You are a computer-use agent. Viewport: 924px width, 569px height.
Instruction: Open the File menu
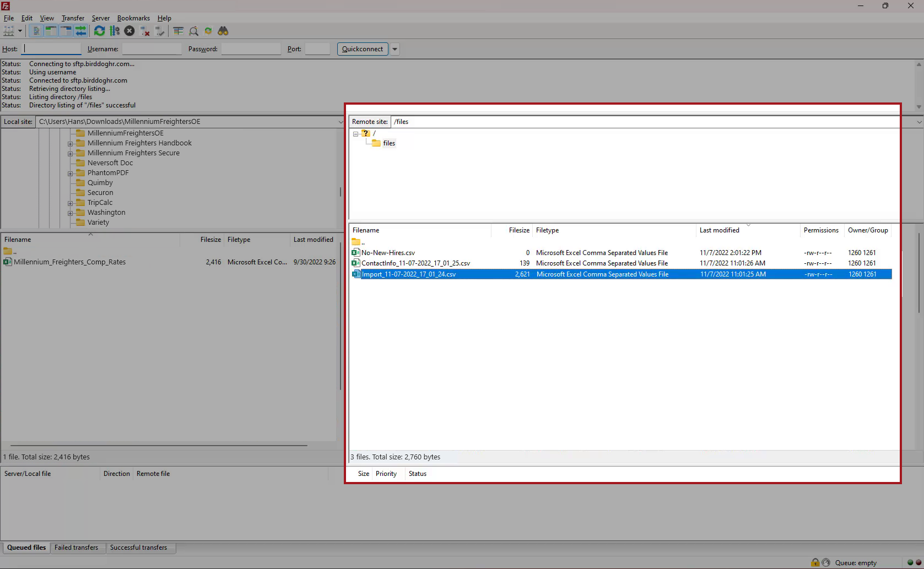[9, 18]
